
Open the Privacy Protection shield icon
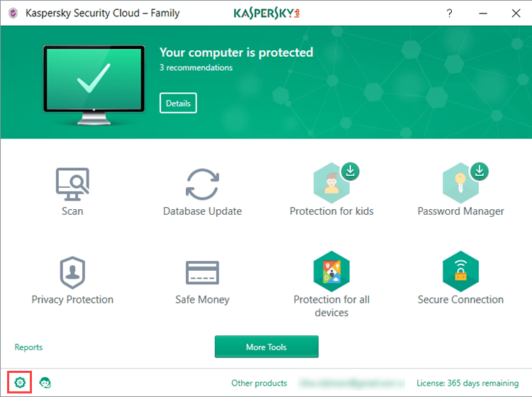(72, 272)
